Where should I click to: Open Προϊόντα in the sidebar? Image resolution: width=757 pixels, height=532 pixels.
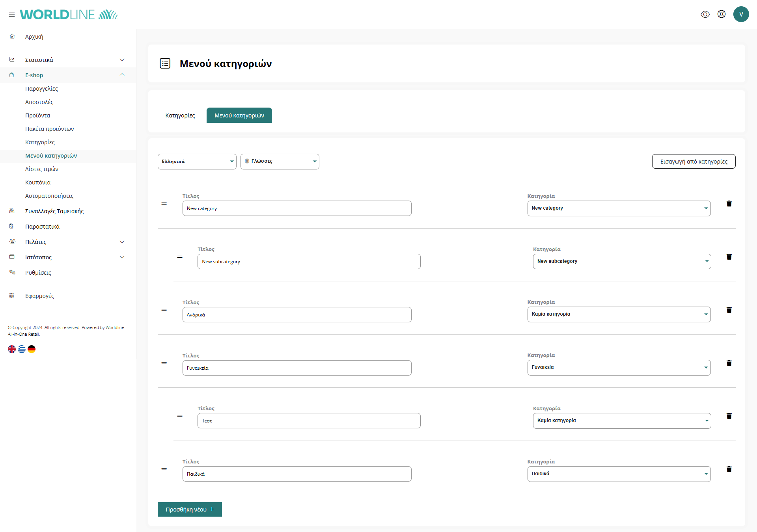pos(37,115)
